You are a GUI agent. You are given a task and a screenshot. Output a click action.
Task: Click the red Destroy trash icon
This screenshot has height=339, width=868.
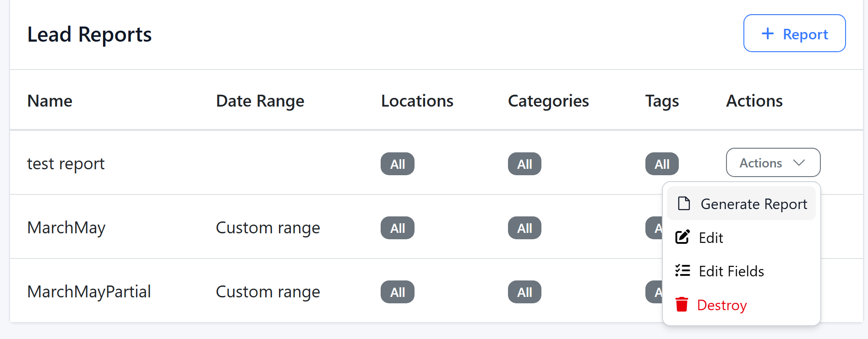click(682, 304)
